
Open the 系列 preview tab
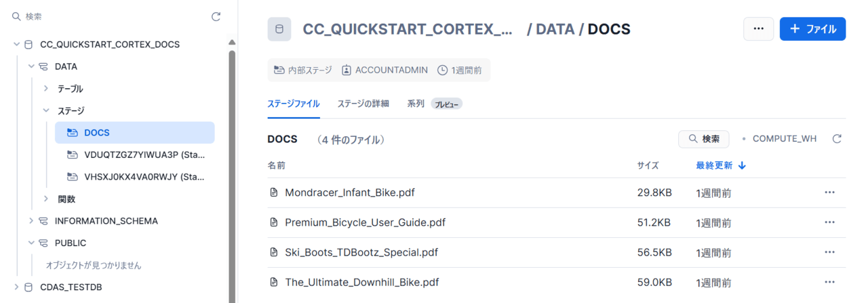(x=416, y=104)
